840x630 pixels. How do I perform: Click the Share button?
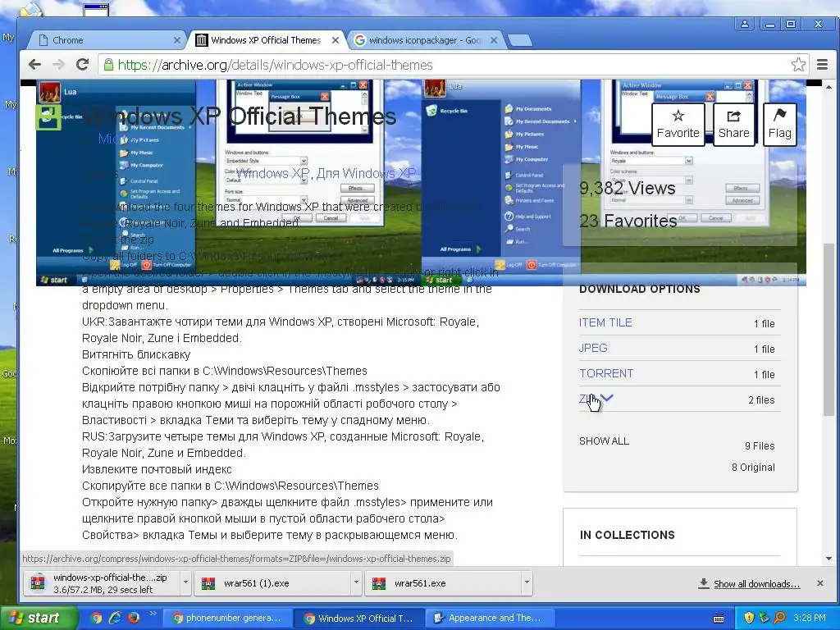pyautogui.click(x=733, y=125)
